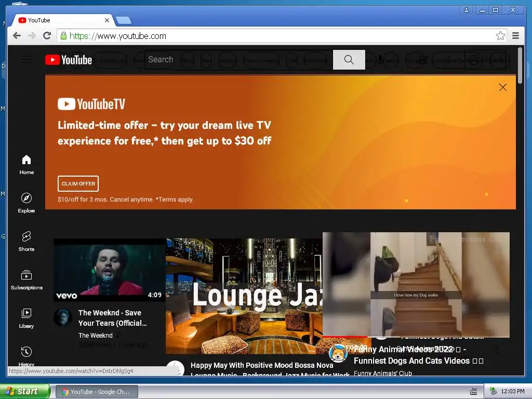
Task: Start voice search with the microphone icon
Action: point(380,60)
